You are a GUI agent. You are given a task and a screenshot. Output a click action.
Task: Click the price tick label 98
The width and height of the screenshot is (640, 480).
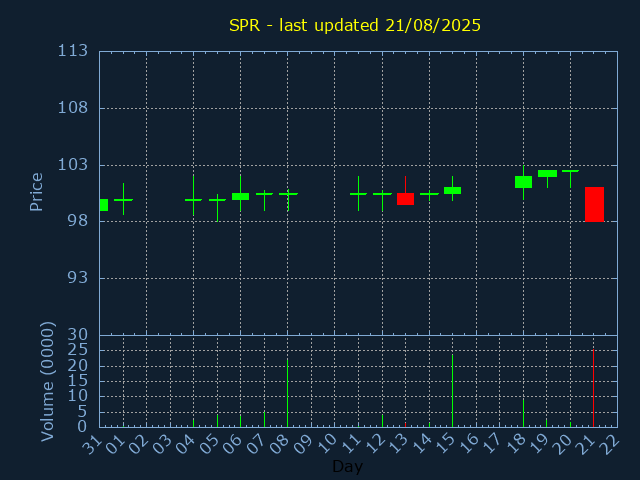pyautogui.click(x=78, y=221)
